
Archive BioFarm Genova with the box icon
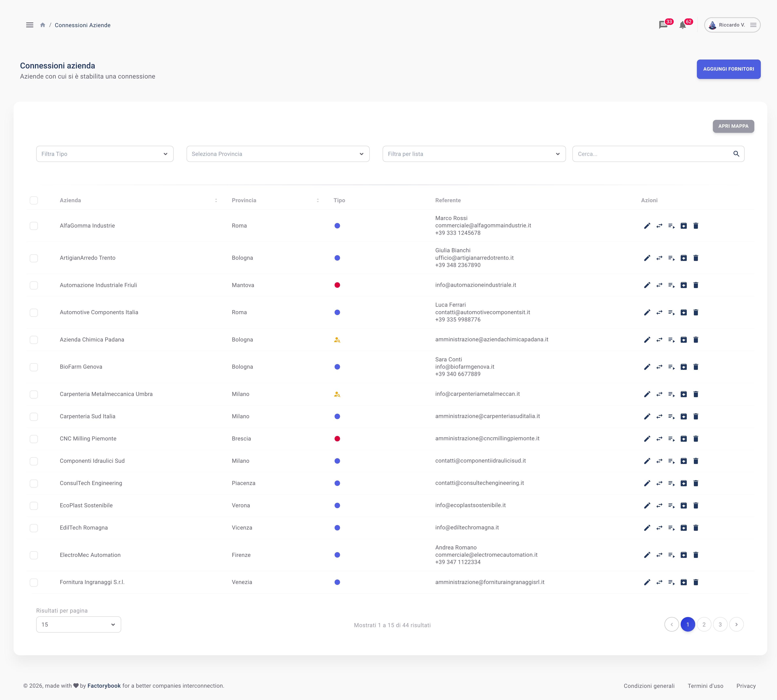[x=684, y=367]
